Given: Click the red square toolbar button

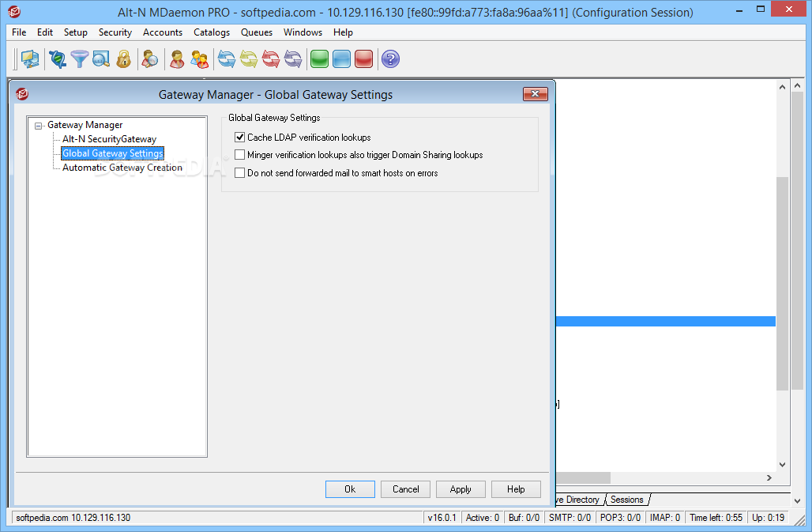Looking at the screenshot, I should coord(364,59).
